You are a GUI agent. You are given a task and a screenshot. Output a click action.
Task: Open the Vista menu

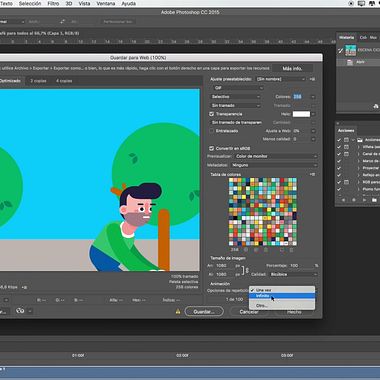coord(84,3)
